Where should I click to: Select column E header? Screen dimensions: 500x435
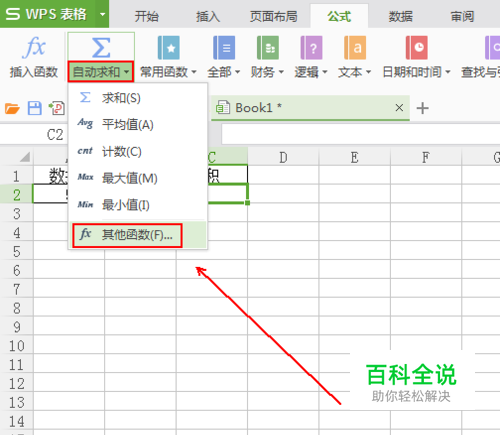(354, 157)
